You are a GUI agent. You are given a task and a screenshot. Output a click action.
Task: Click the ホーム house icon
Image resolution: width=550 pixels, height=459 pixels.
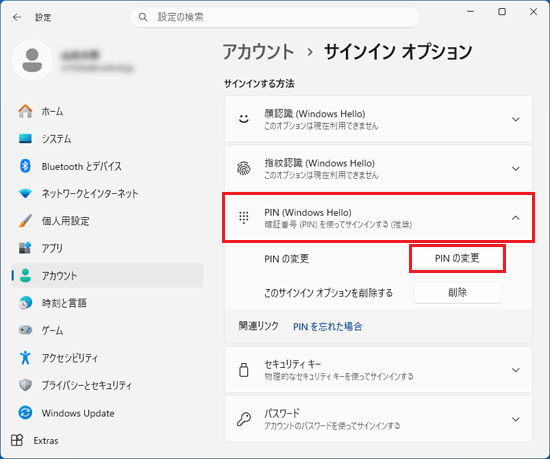click(x=25, y=111)
